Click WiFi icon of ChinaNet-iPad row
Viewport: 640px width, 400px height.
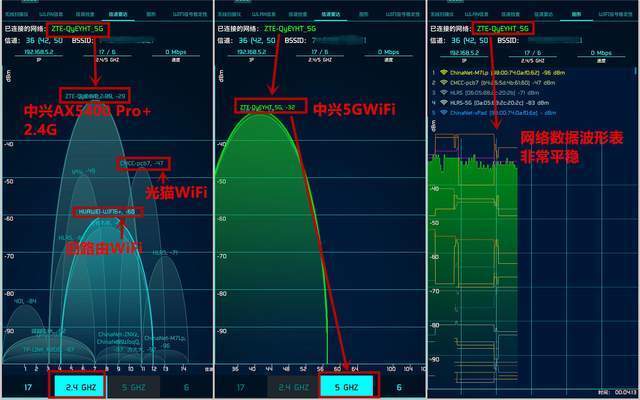(x=444, y=113)
